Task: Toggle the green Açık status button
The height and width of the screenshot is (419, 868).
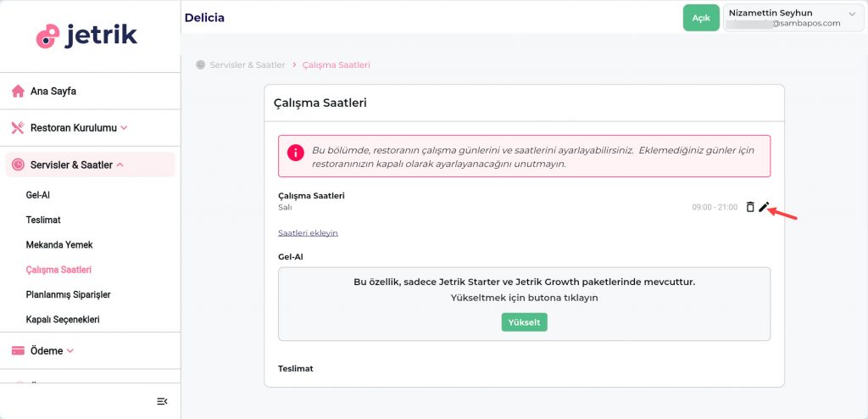Action: (x=700, y=18)
